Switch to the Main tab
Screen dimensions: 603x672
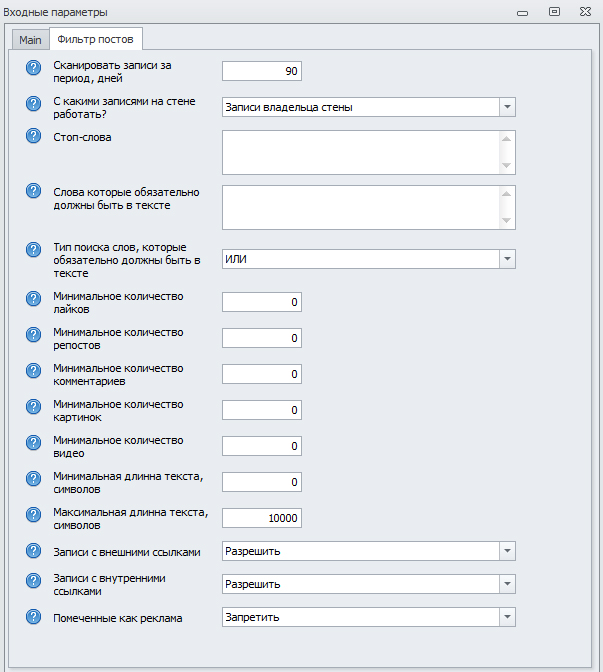pyautogui.click(x=31, y=39)
